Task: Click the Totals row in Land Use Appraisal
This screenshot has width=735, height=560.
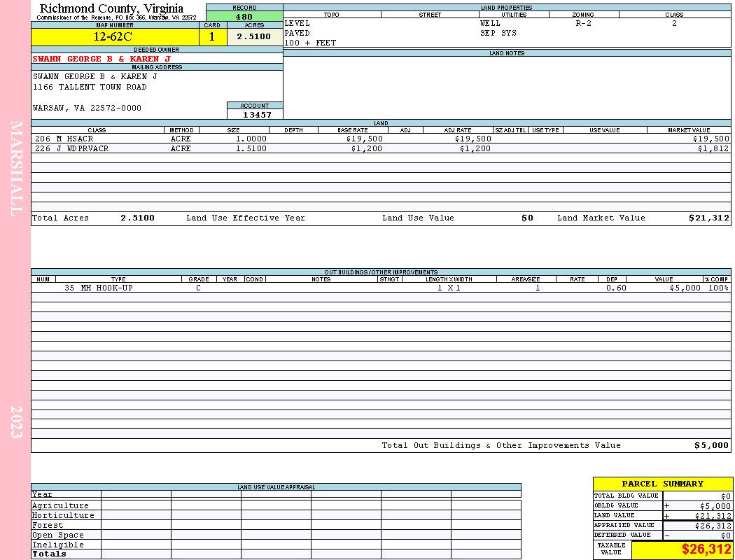Action: (x=276, y=554)
